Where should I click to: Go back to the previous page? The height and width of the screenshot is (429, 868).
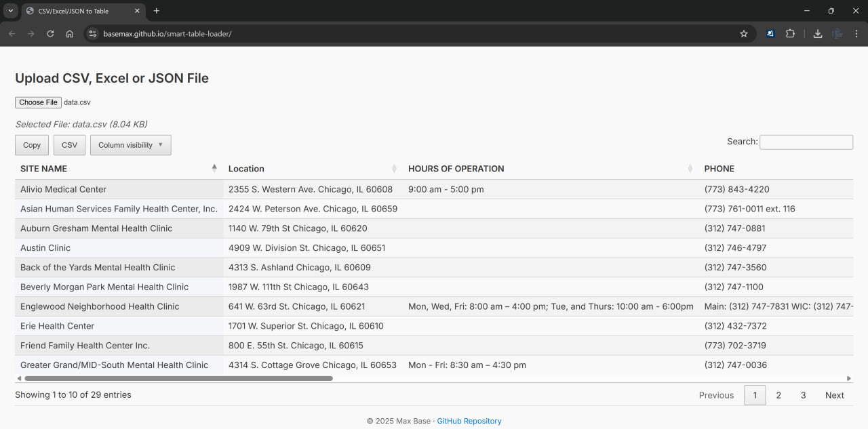tap(12, 34)
